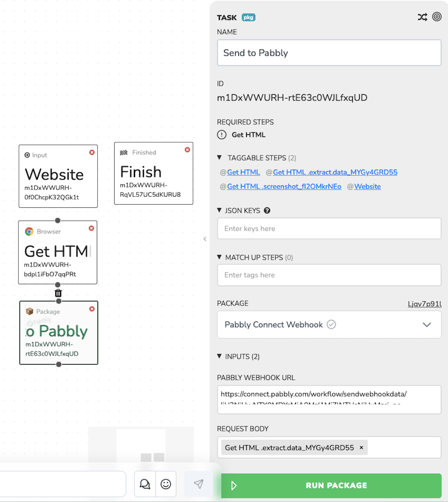The width and height of the screenshot is (448, 502).
Task: Select the Website input node
Action: tap(58, 176)
